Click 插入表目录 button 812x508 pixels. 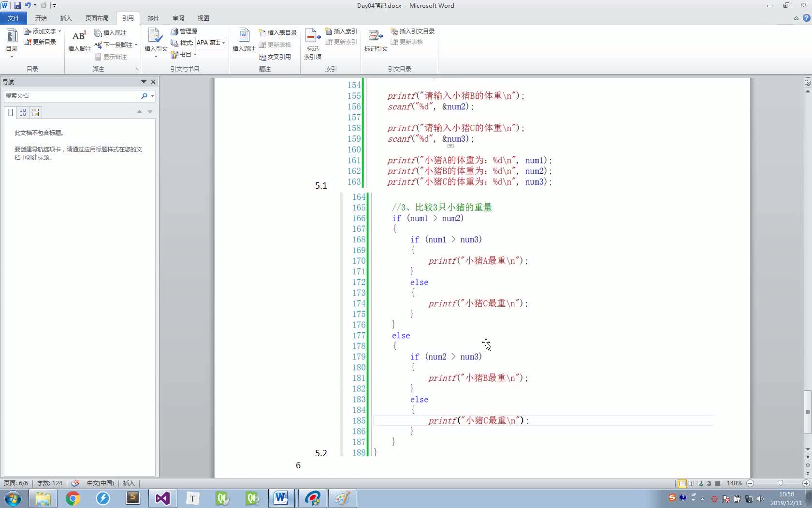pos(278,32)
